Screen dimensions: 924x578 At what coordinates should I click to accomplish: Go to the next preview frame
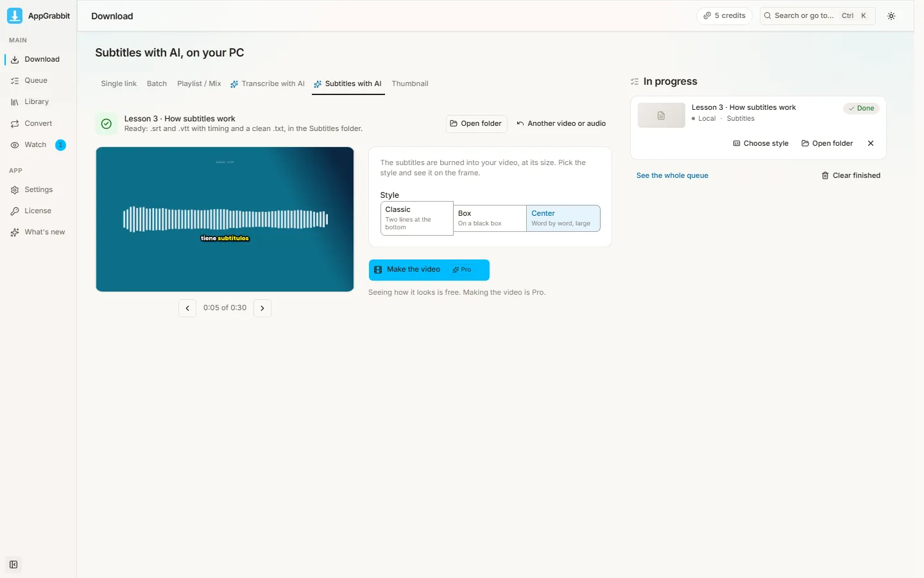[262, 308]
